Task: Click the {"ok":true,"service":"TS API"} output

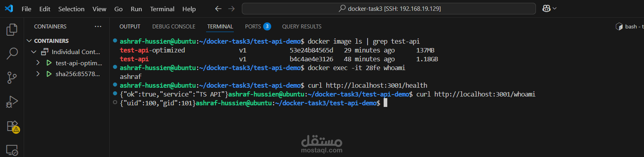Action: coord(174,94)
